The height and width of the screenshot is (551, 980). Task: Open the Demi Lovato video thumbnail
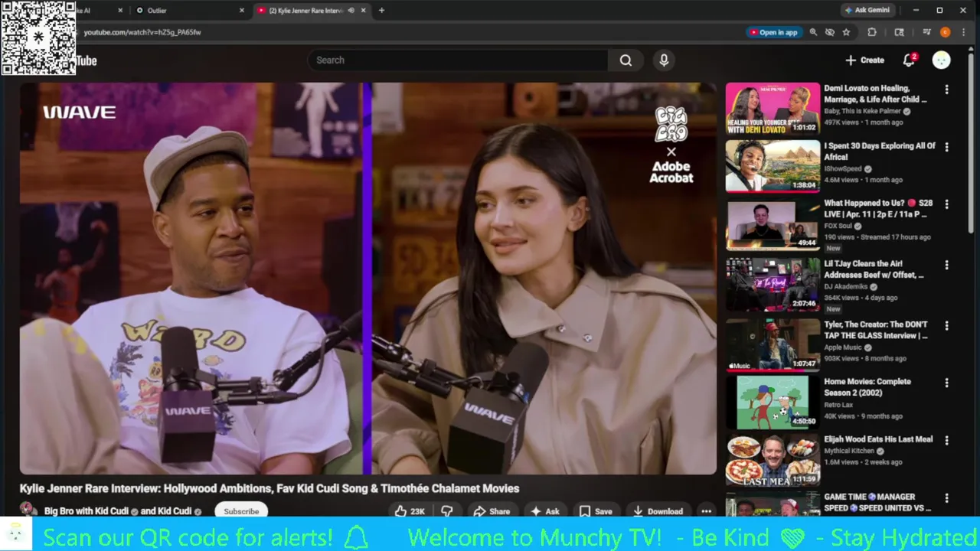tap(773, 109)
